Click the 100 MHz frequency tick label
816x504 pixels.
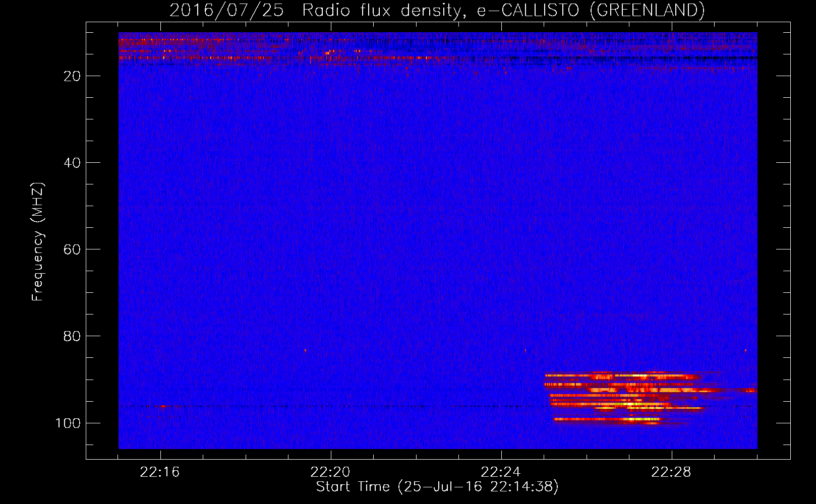pos(68,423)
